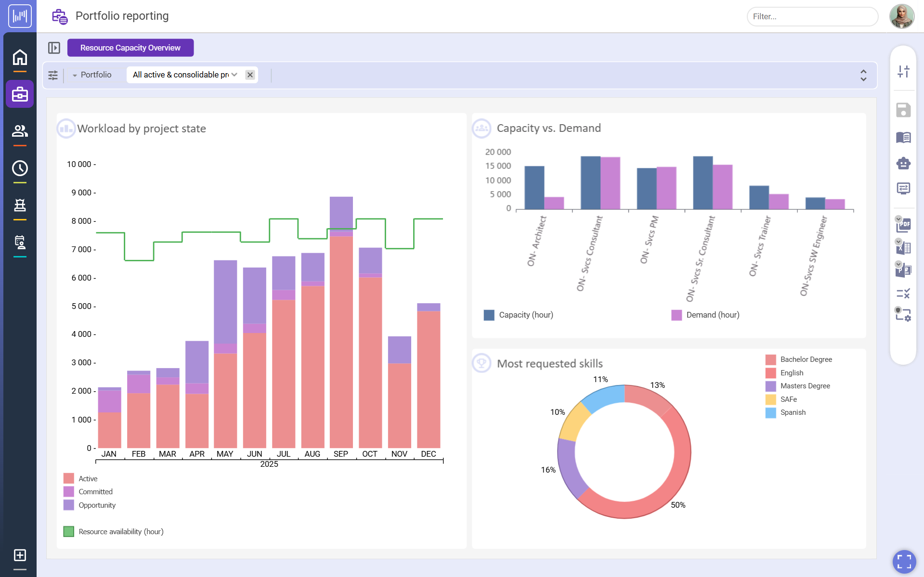Open the portfolio briefcase module in sidebar
924x577 pixels.
pyautogui.click(x=20, y=94)
